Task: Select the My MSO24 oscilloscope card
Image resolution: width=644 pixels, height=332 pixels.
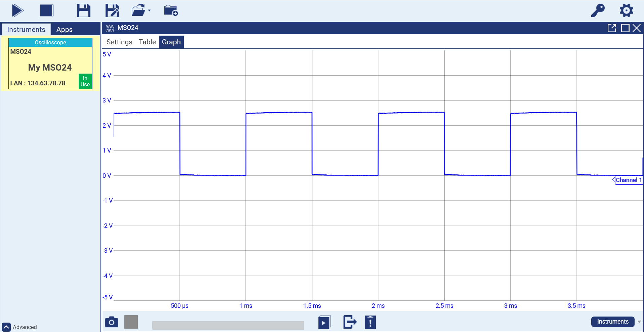Action: (50, 67)
